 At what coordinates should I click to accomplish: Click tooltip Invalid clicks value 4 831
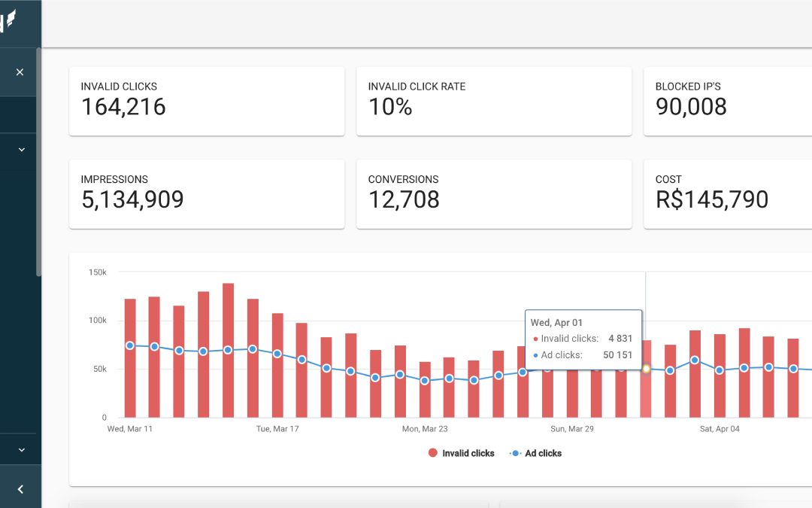(x=620, y=339)
